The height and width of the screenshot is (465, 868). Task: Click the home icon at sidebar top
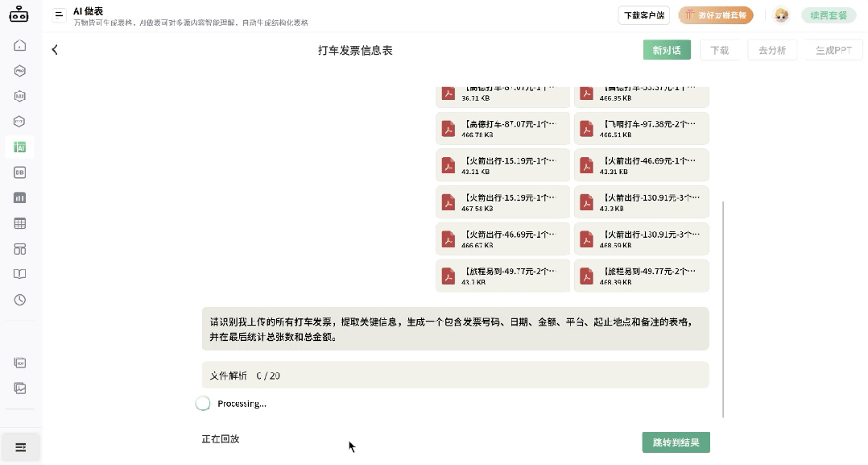[x=19, y=47]
